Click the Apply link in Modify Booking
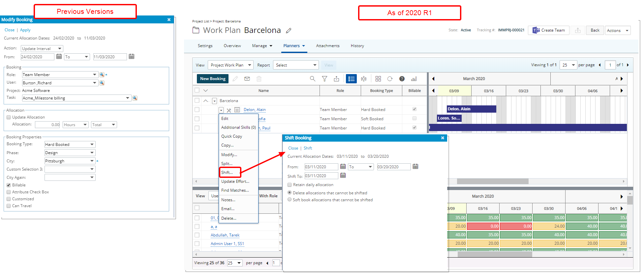 (25, 30)
